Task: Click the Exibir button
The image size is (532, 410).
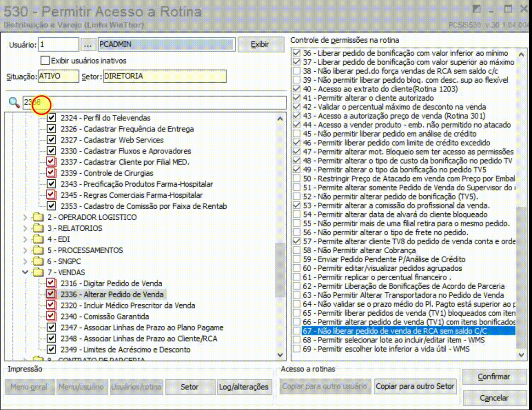Action: (x=260, y=45)
